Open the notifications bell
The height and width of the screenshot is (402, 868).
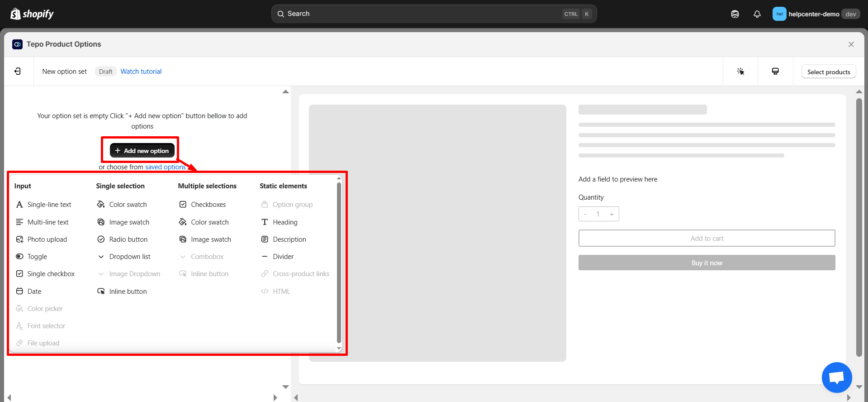coord(757,14)
